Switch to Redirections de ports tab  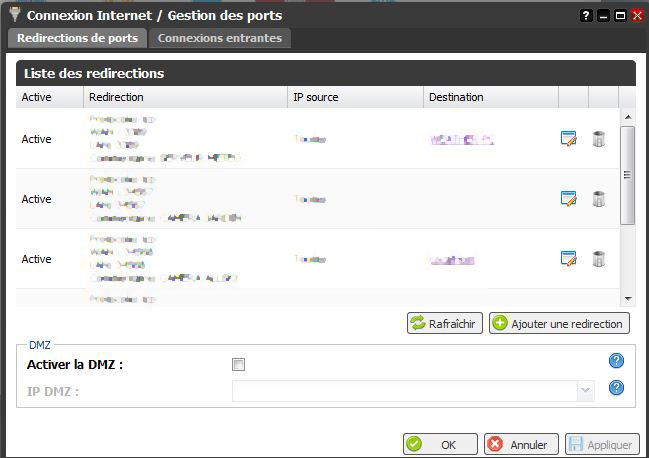coord(77,38)
